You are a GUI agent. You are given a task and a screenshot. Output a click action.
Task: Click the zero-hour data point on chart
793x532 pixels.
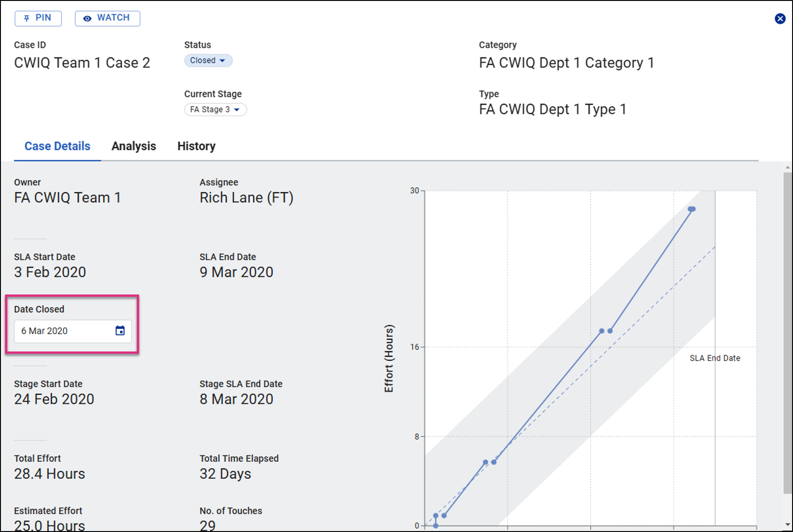tap(435, 526)
